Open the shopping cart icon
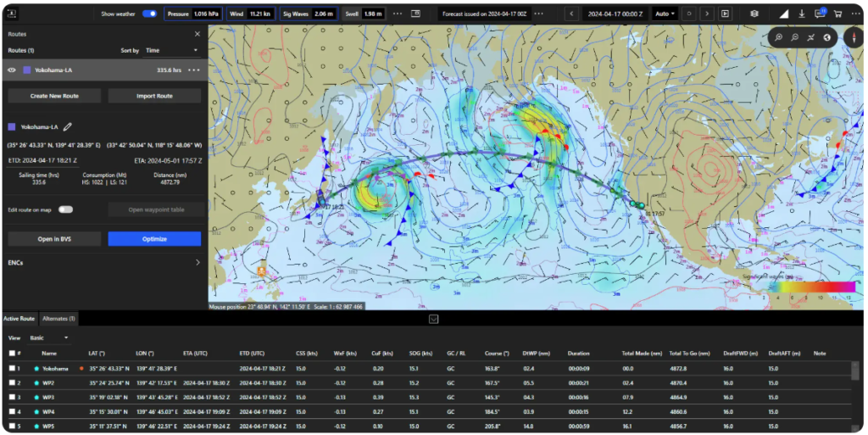Viewport: 868px width, 435px height. pos(837,14)
